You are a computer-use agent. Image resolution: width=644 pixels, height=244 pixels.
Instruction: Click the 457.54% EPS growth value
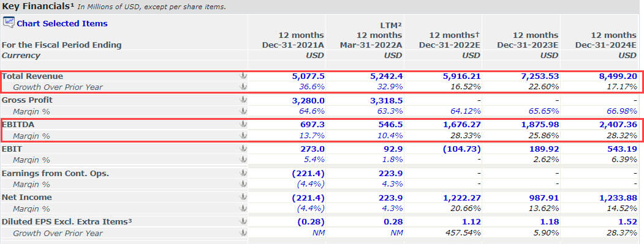pos(463,234)
